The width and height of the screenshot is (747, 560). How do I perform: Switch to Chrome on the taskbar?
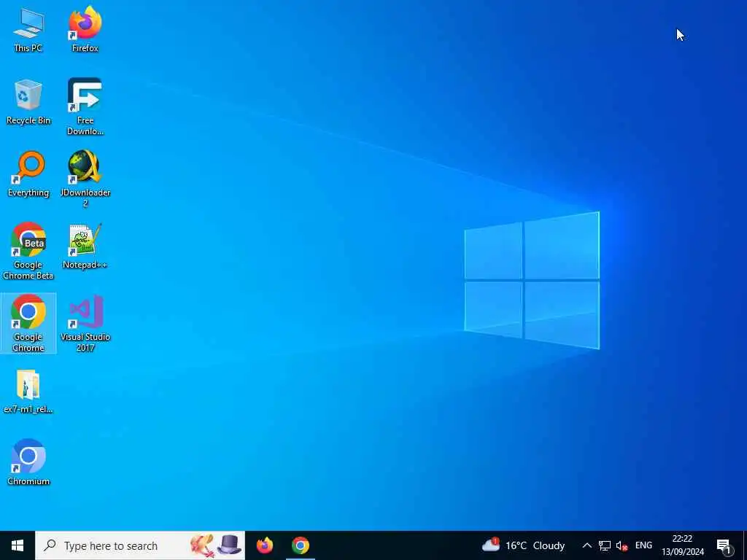300,545
